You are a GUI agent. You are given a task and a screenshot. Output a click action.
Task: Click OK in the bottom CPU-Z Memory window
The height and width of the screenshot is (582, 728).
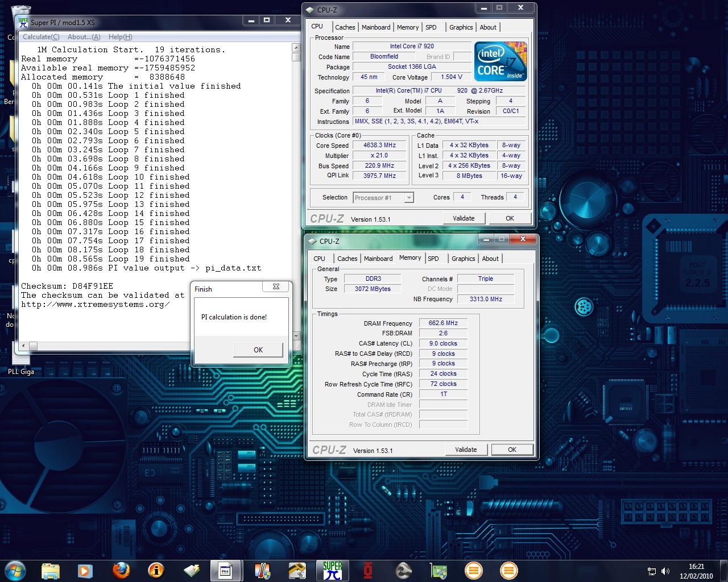(x=512, y=450)
